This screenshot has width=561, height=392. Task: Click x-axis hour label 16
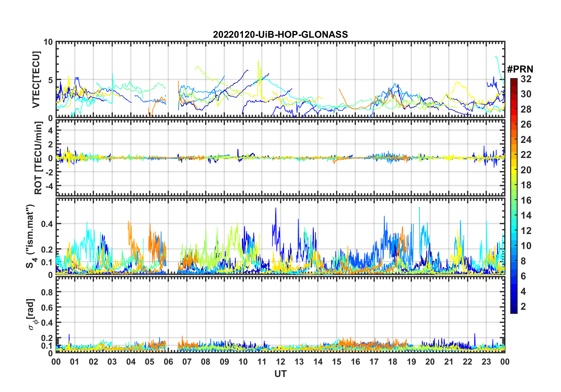pyautogui.click(x=355, y=362)
